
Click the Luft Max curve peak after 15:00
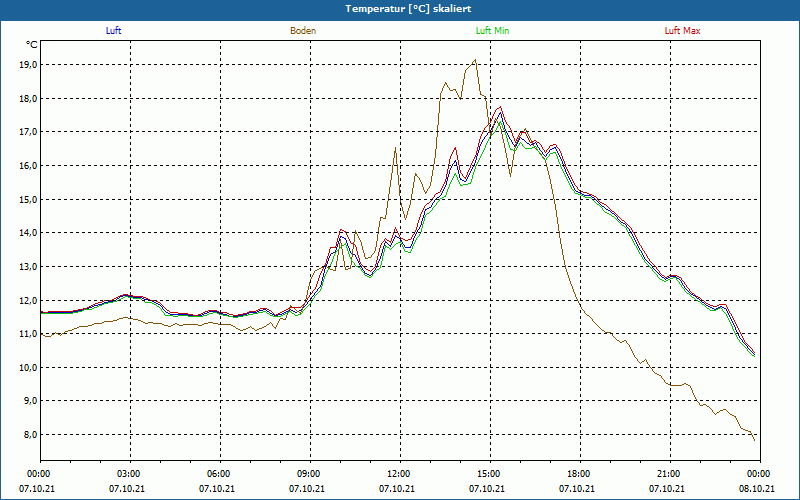[501, 107]
